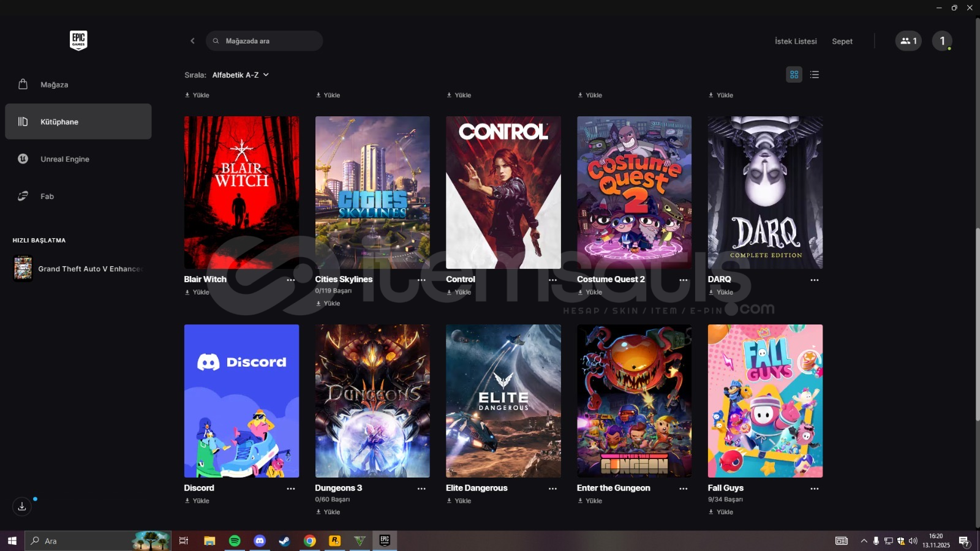
Task: Open the downloads icon in sidebar
Action: point(22,506)
